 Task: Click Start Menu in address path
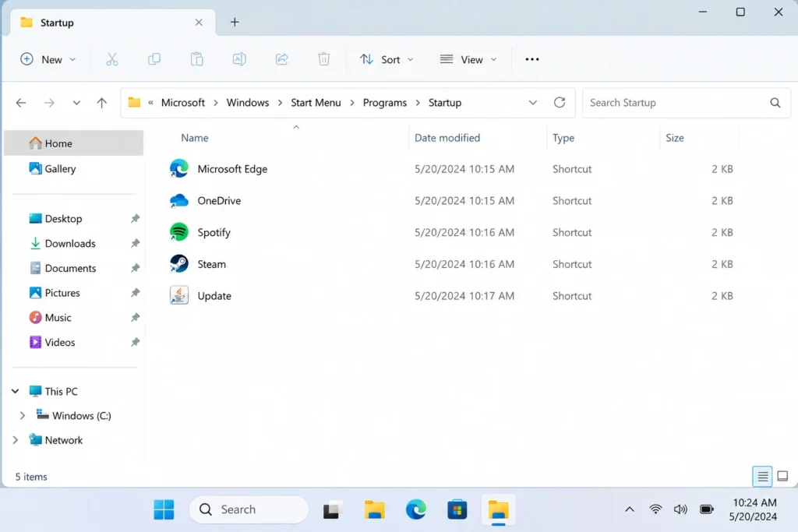click(x=316, y=103)
